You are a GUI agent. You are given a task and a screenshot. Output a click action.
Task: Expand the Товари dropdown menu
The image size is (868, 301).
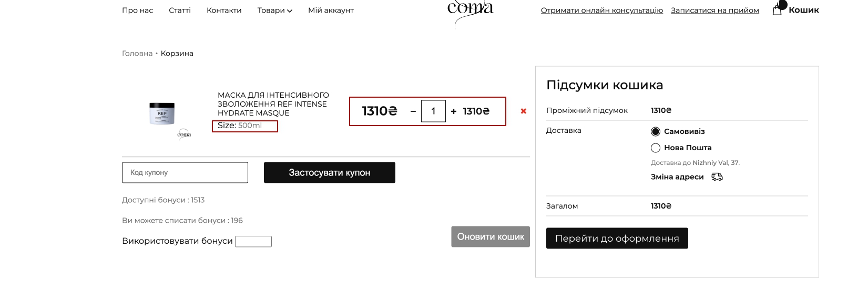pyautogui.click(x=274, y=11)
